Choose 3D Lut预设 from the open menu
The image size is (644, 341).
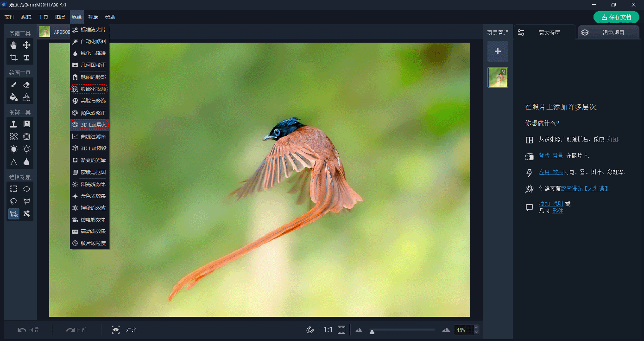(90, 148)
